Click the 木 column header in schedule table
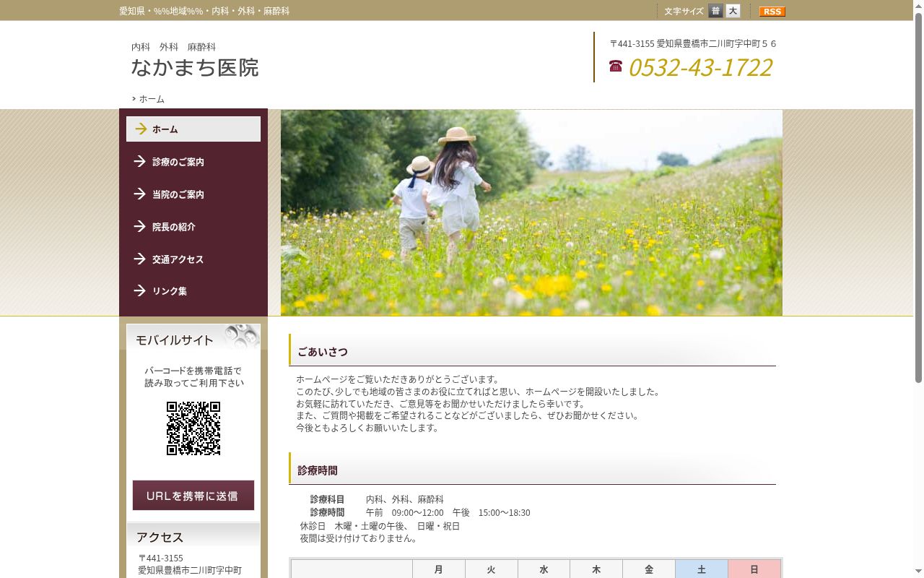924x578 pixels. tap(596, 569)
